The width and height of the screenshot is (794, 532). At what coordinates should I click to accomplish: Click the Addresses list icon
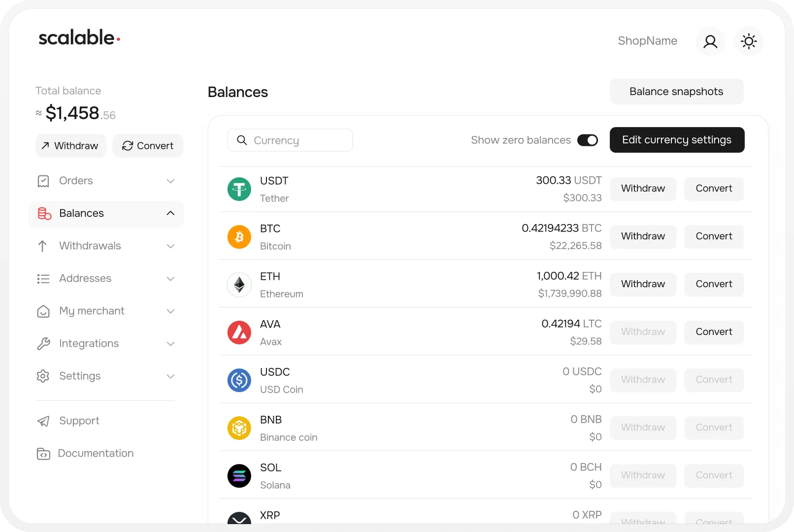coord(43,279)
